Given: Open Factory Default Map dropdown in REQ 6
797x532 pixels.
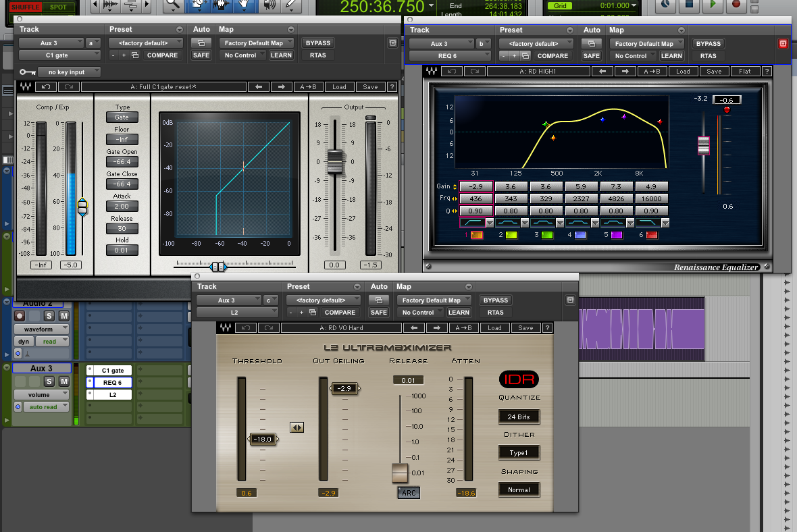Looking at the screenshot, I should point(646,44).
